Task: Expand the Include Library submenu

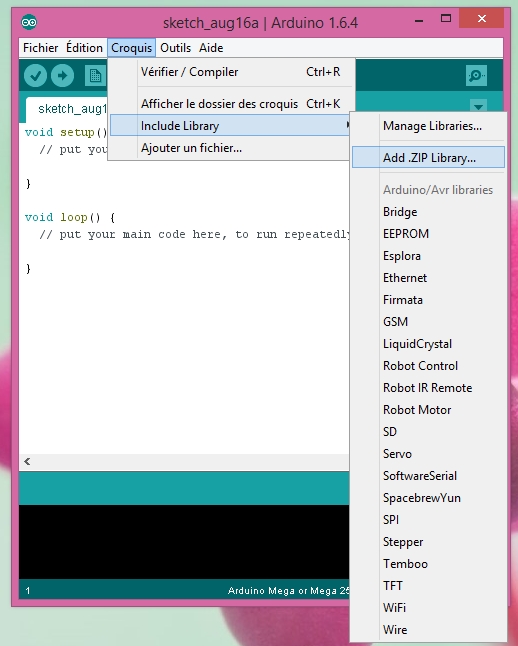Action: 231,126
